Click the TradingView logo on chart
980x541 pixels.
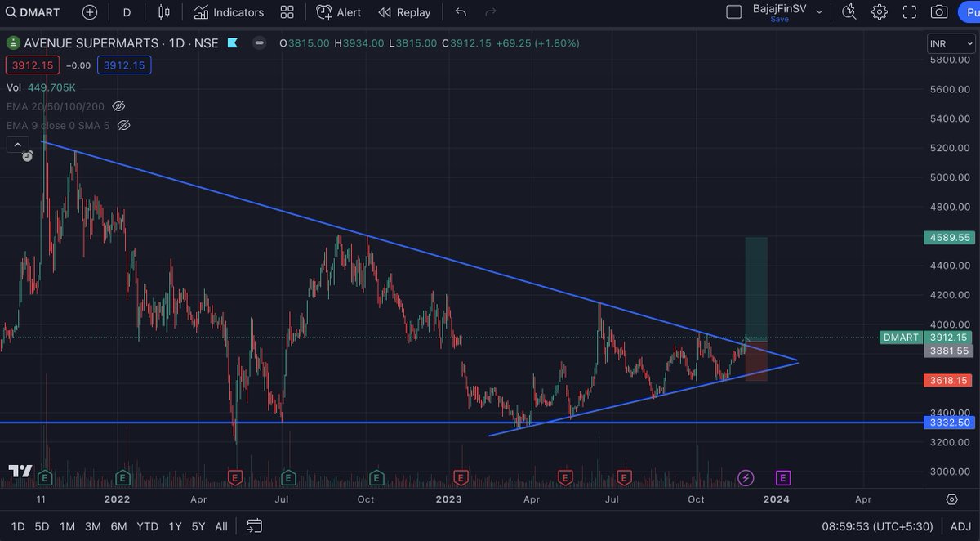tap(20, 471)
